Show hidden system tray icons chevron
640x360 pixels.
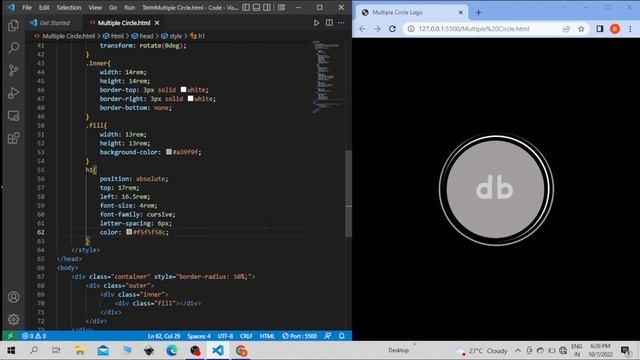click(518, 351)
